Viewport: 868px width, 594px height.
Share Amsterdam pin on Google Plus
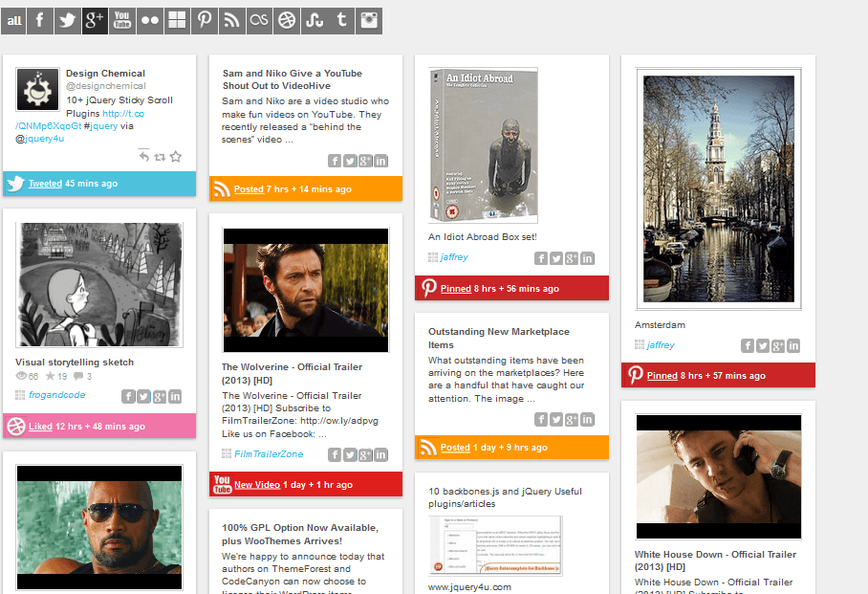pyautogui.click(x=778, y=345)
